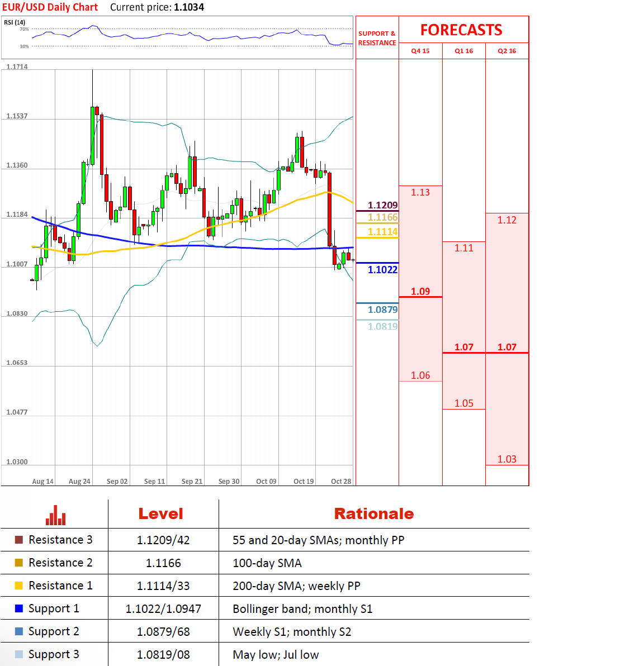The image size is (644, 666).
Task: Click the Sep 21 date axis label
Action: (192, 482)
